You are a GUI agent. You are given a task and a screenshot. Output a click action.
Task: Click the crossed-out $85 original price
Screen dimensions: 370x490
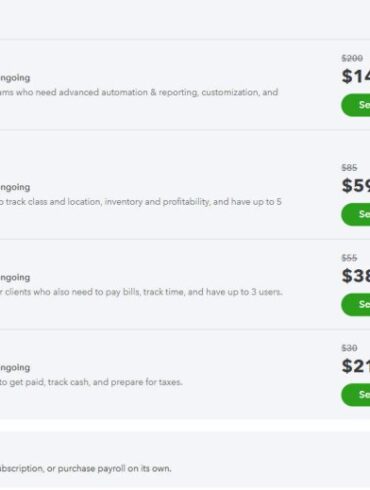coord(349,168)
